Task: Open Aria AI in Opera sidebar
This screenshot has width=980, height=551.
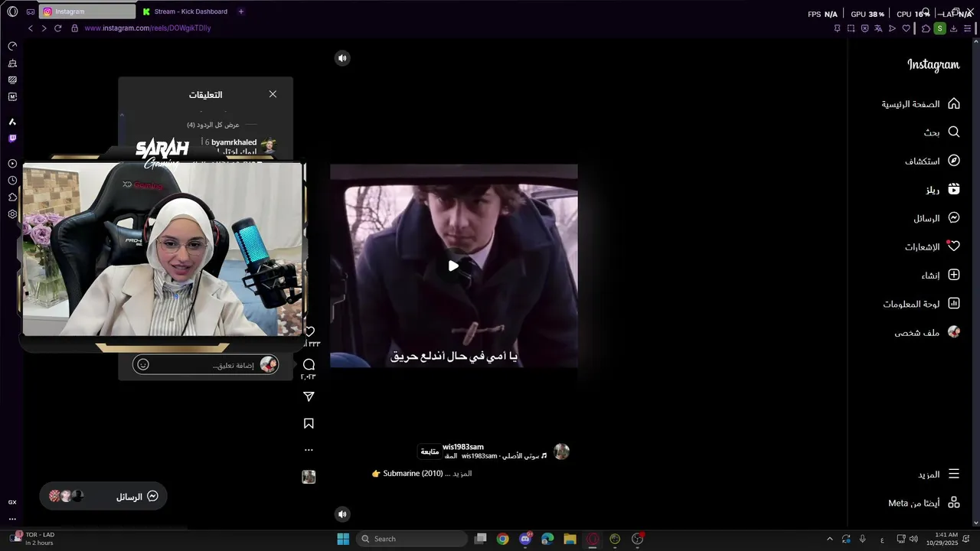Action: click(x=12, y=122)
